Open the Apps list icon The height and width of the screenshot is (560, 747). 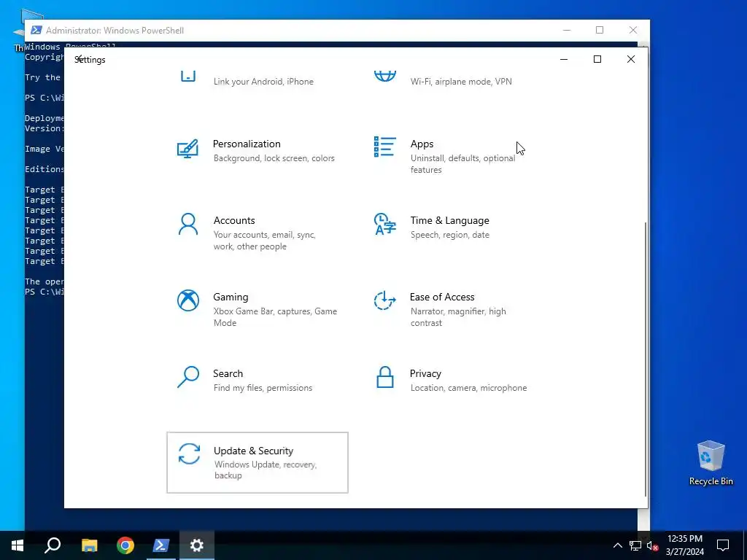pyautogui.click(x=385, y=147)
